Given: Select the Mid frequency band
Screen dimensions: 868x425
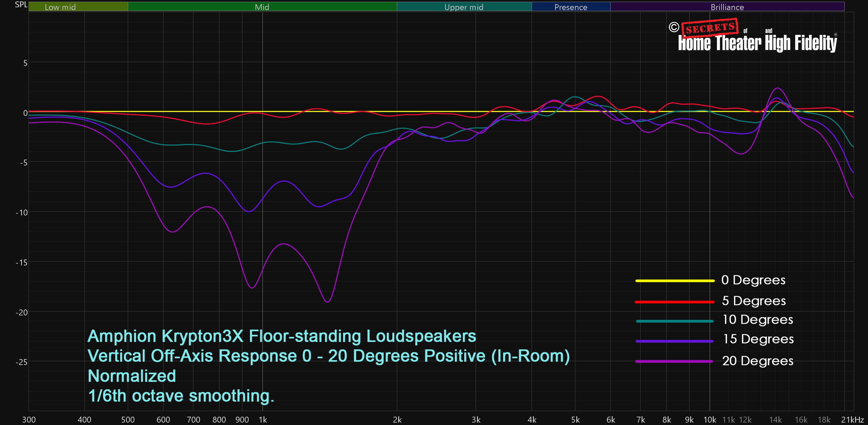Looking at the screenshot, I should click(262, 7).
